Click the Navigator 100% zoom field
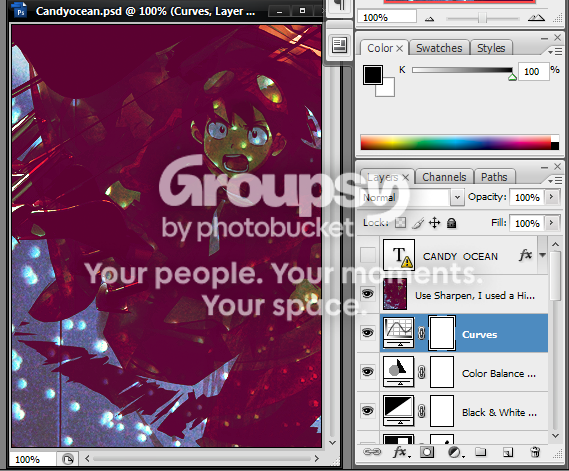The image size is (569, 471). click(x=387, y=17)
